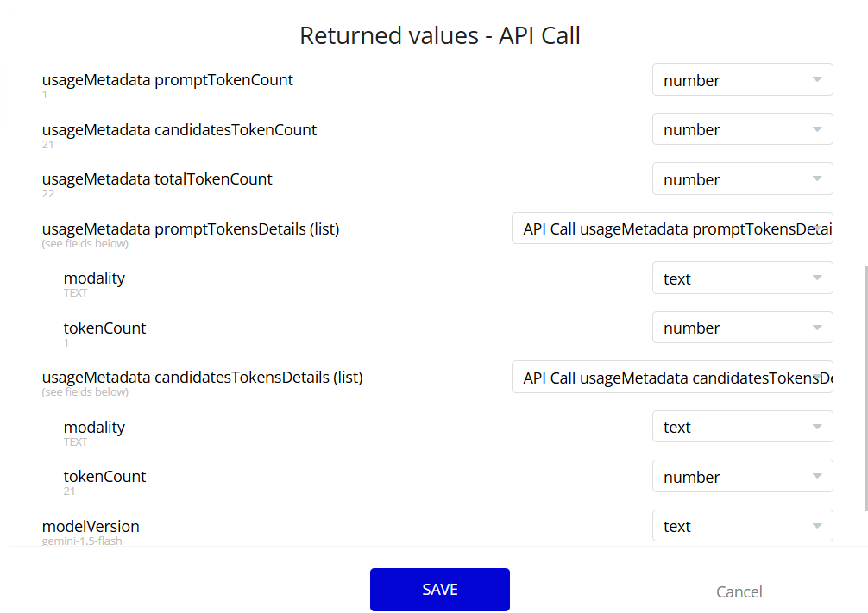Screen dimensions: 868x613
Task: Open candidatesTokenCount type dropdown
Action: pos(742,129)
